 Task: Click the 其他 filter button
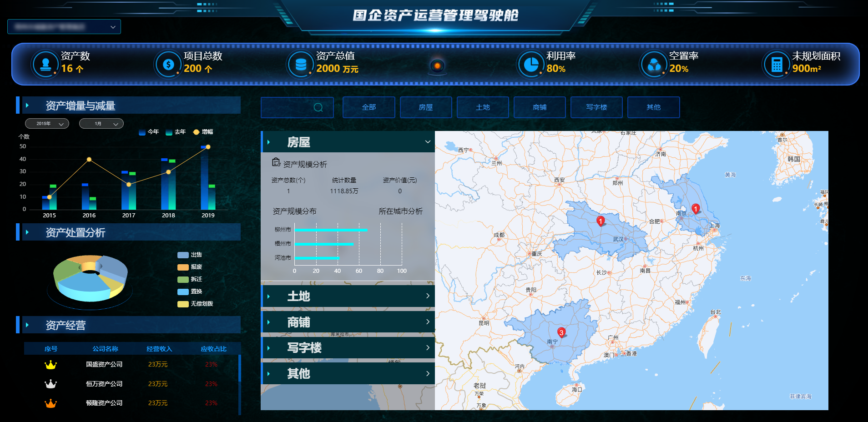pyautogui.click(x=653, y=107)
